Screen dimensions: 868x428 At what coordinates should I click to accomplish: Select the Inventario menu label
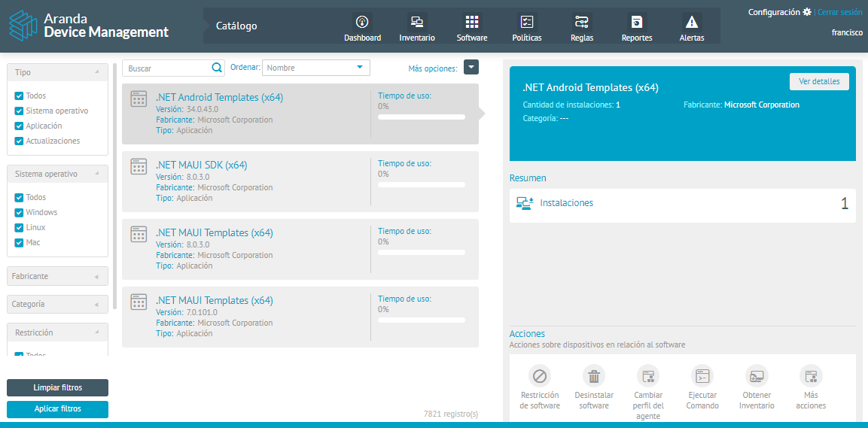click(x=417, y=38)
